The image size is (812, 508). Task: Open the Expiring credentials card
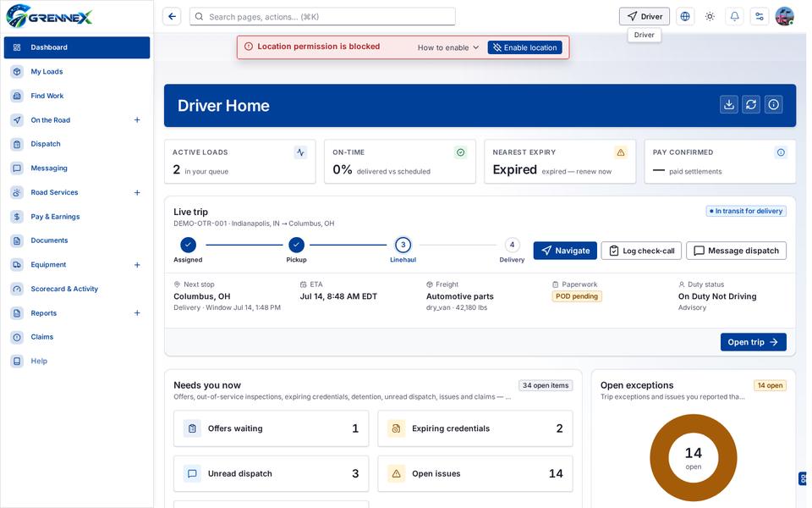coord(475,428)
